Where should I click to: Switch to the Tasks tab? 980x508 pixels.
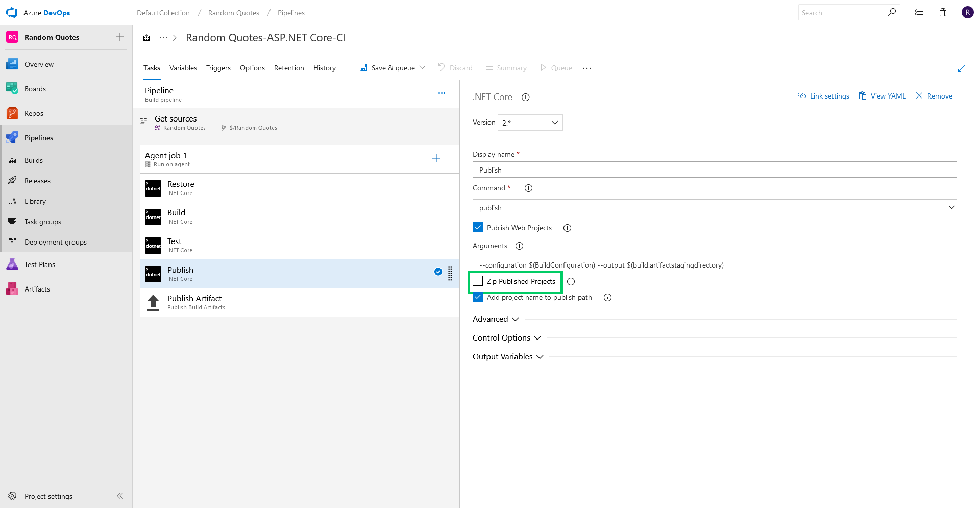[x=152, y=68]
